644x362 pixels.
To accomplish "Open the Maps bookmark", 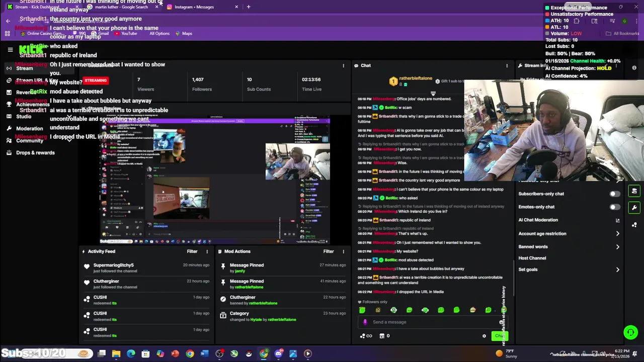I will coord(184,33).
